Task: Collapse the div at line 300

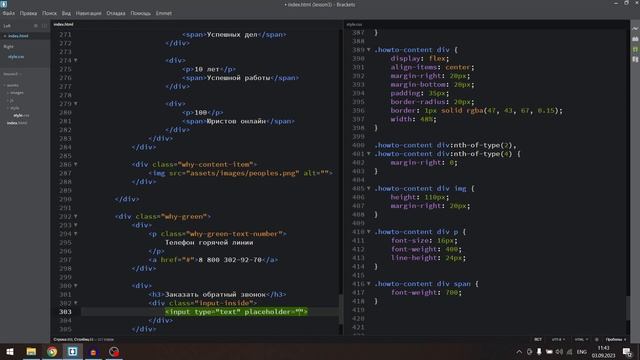Action: [76, 286]
